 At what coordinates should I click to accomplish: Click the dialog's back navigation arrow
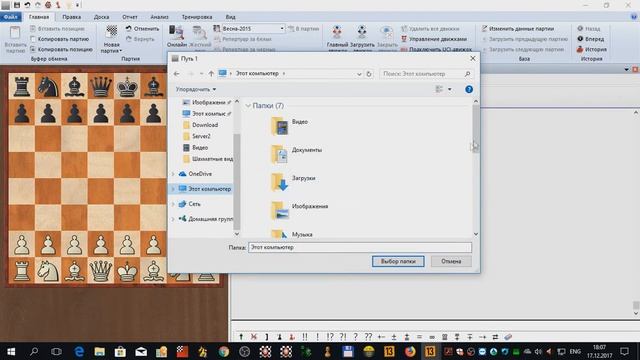pos(176,74)
